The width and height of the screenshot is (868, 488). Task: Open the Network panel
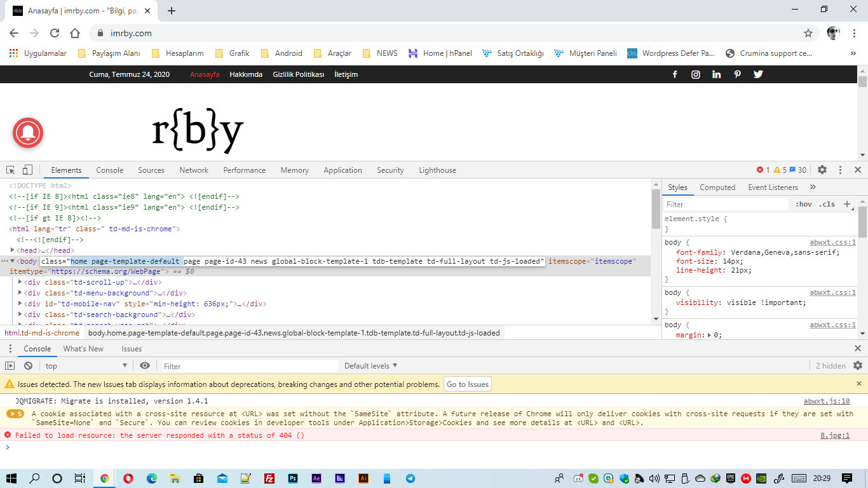tap(194, 170)
